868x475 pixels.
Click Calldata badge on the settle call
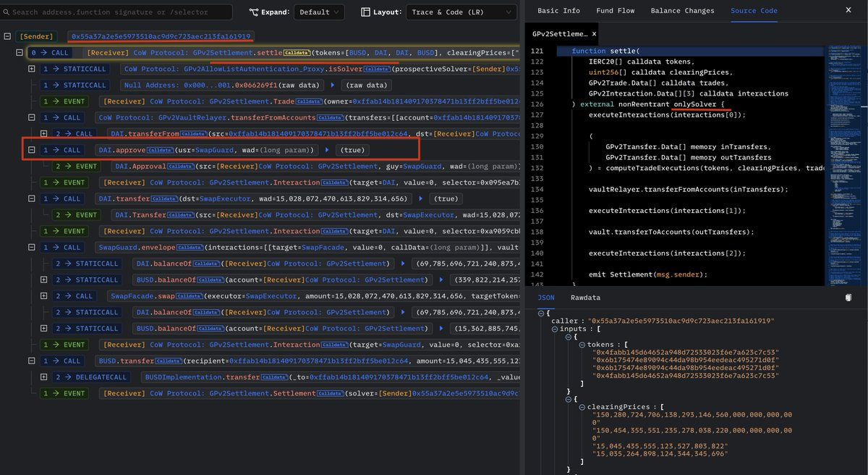(x=297, y=53)
